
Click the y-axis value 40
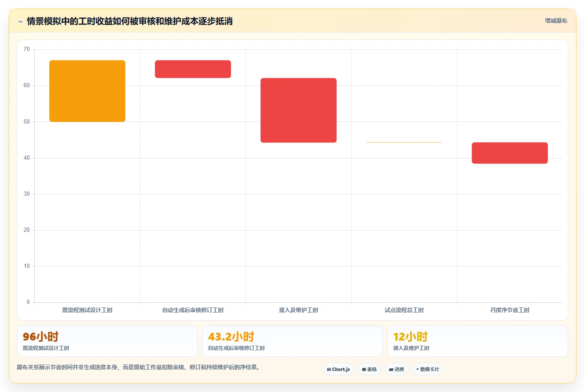coord(27,158)
